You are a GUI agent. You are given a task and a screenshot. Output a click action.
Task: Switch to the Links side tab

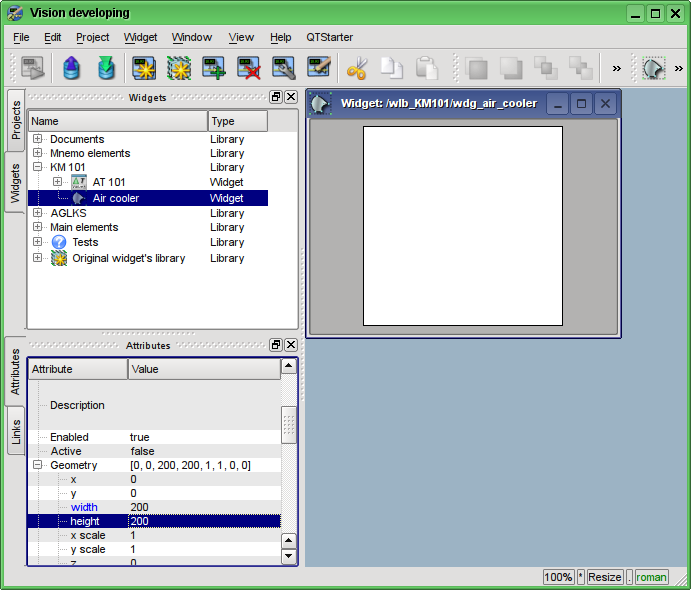pos(16,431)
